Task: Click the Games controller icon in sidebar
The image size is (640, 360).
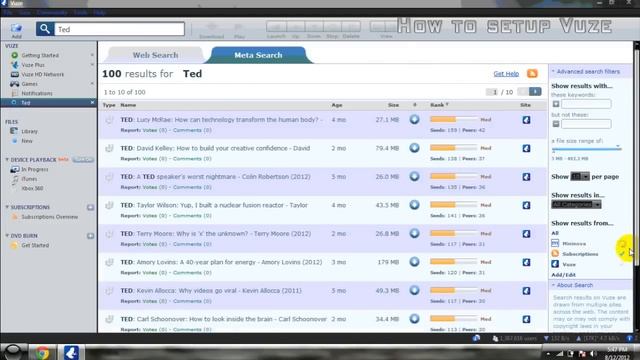Action: (x=15, y=84)
